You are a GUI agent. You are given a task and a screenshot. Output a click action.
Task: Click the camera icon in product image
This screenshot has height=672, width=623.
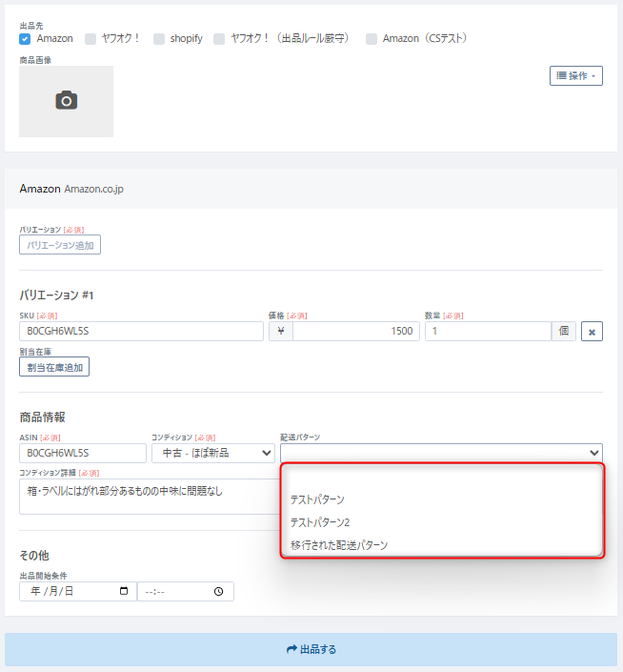tap(66, 101)
